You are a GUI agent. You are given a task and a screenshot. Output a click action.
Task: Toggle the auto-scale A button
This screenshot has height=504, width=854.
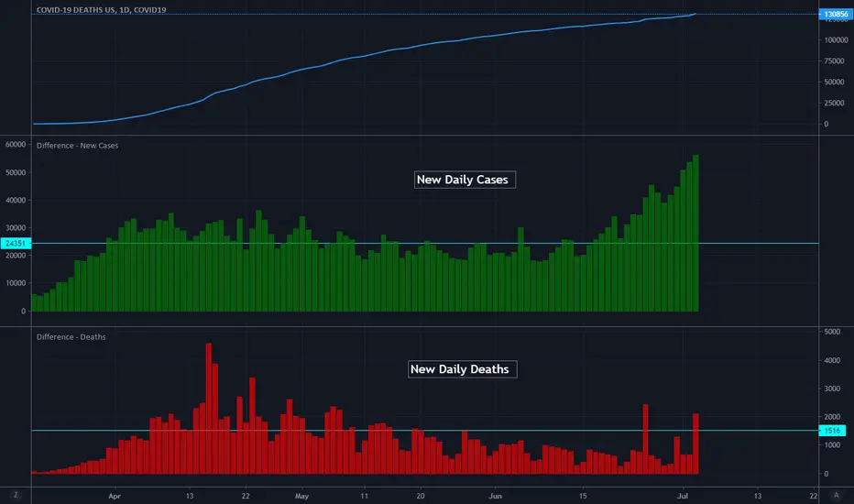[836, 495]
